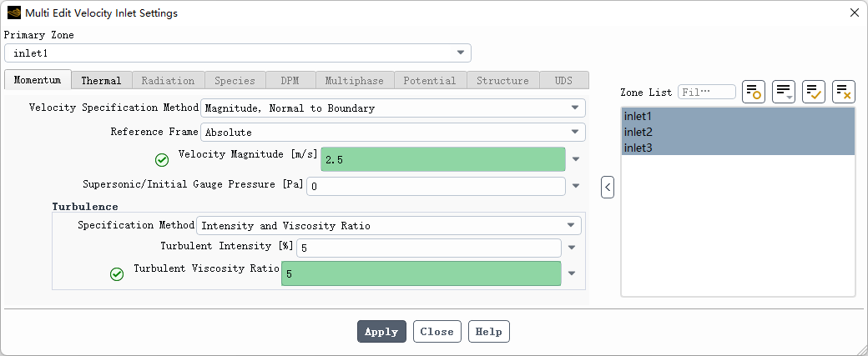The height and width of the screenshot is (356, 868).
Task: Switch to the Thermal tab
Action: click(101, 80)
